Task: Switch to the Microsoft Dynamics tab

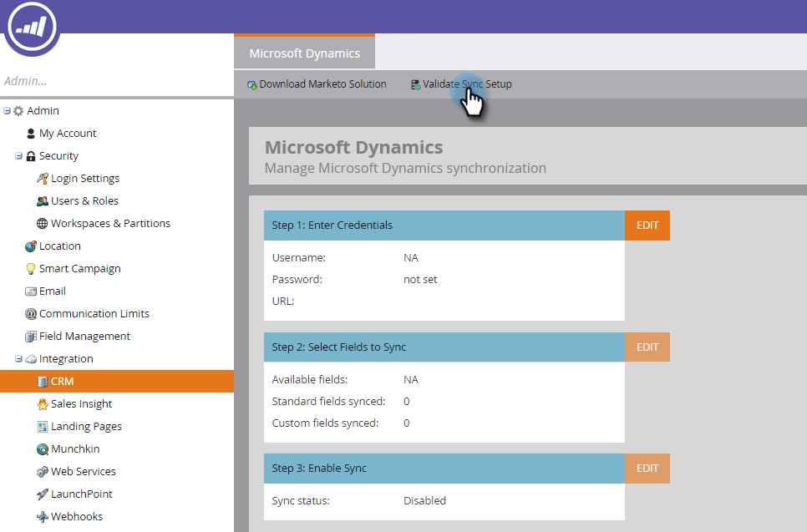Action: click(305, 53)
